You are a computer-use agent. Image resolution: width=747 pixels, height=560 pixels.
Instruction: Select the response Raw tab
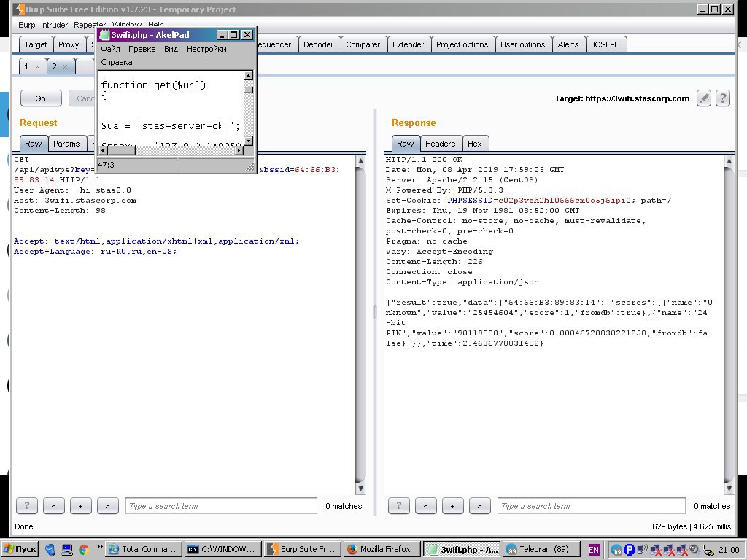pos(406,144)
